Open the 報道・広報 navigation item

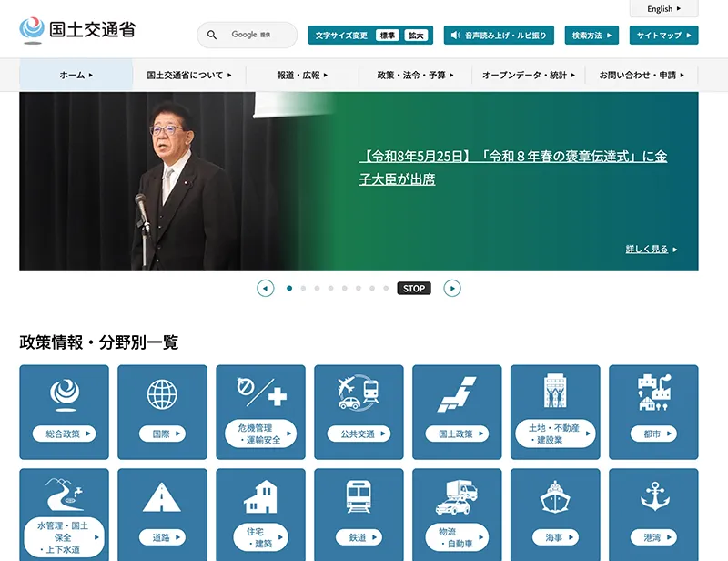click(302, 75)
